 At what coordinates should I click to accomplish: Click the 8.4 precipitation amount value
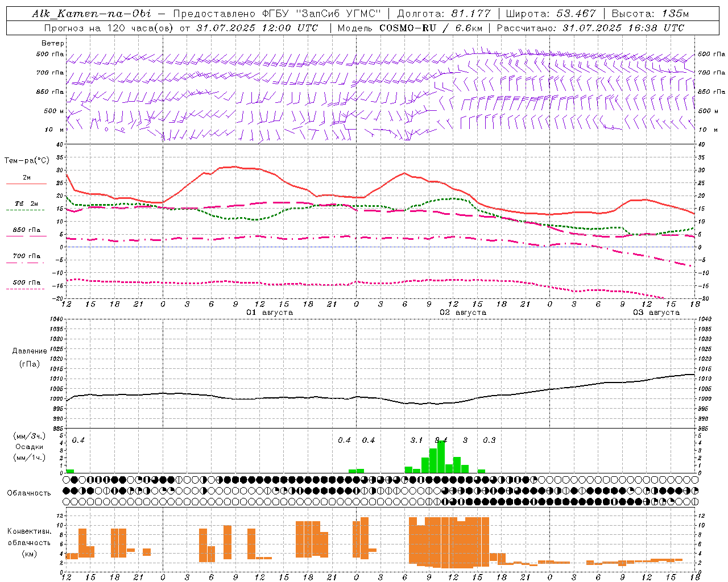(x=441, y=440)
